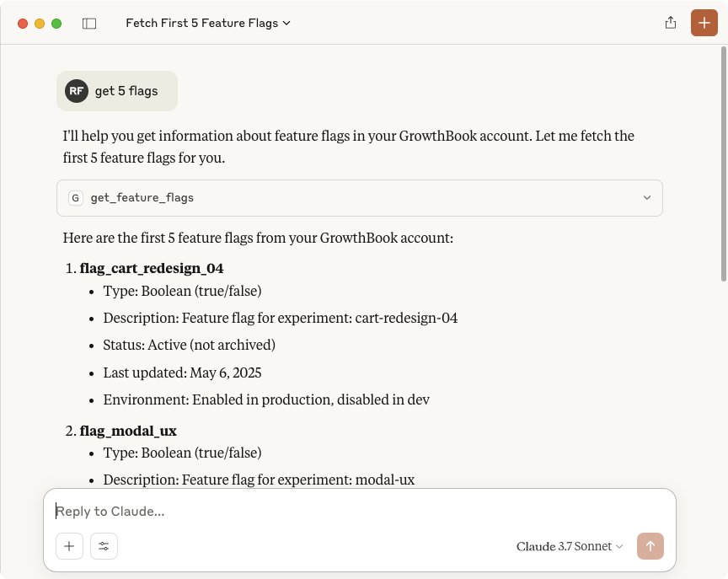Click the GrowthBook G icon in the tool call

pyautogui.click(x=76, y=198)
